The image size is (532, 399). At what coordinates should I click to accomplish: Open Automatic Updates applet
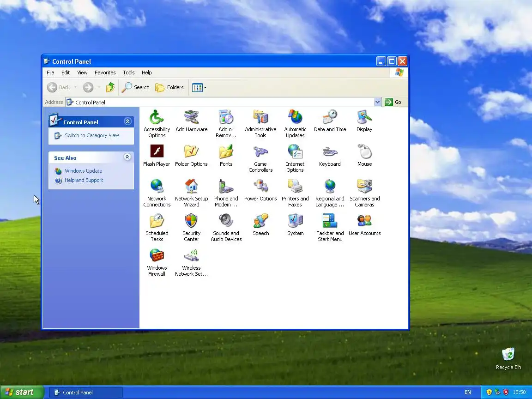[295, 123]
